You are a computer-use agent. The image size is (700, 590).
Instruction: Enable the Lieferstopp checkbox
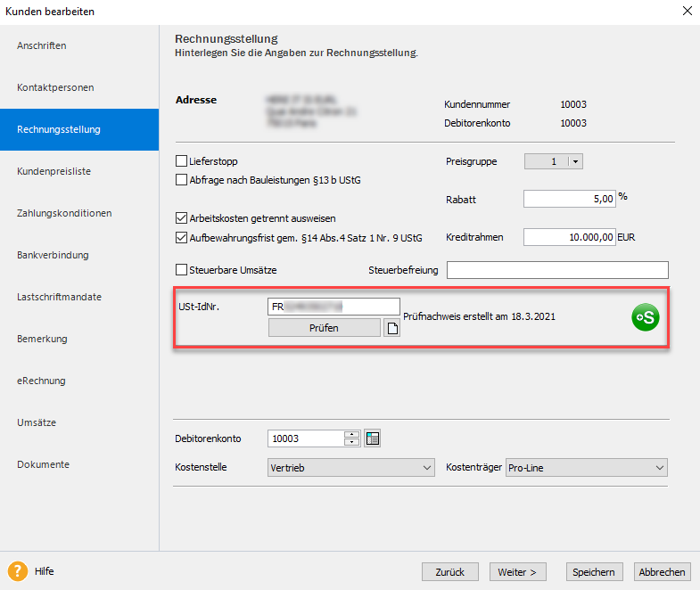182,162
